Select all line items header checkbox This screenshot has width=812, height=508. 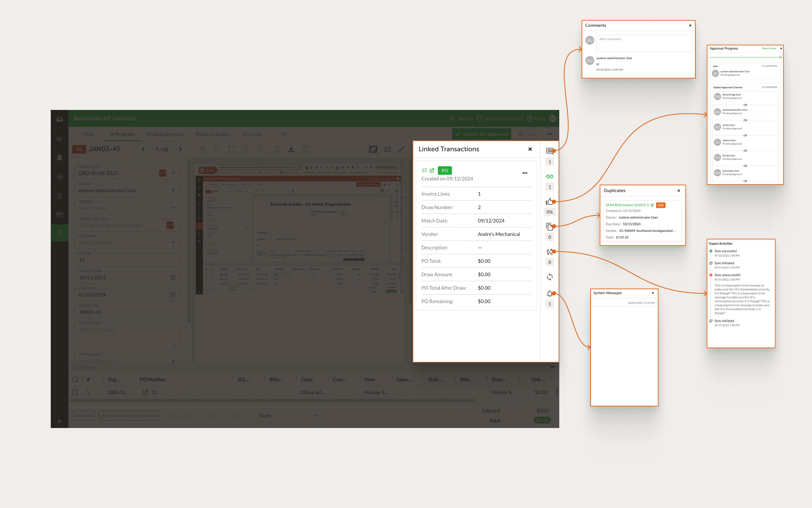[75, 379]
